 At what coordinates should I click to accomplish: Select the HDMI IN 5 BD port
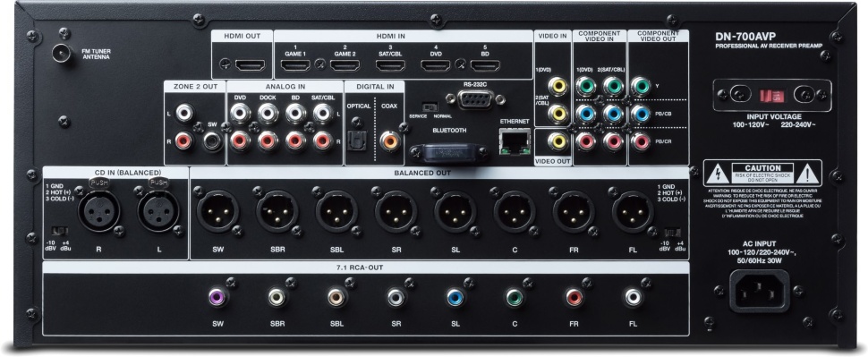[485, 65]
